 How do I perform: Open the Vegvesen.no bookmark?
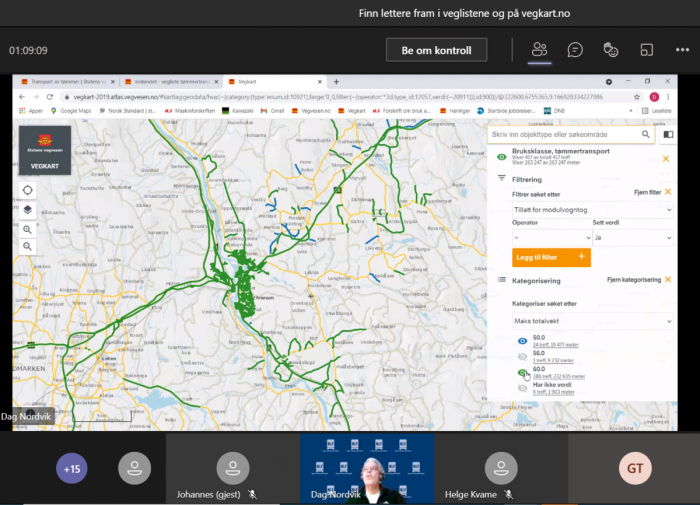point(311,111)
